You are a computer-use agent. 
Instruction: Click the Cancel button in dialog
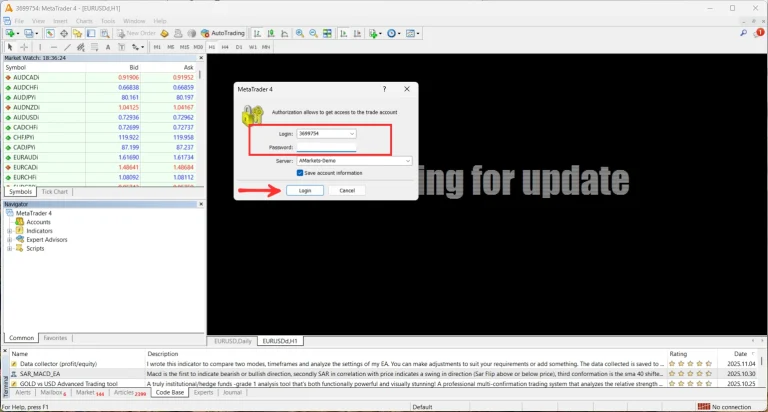347,191
